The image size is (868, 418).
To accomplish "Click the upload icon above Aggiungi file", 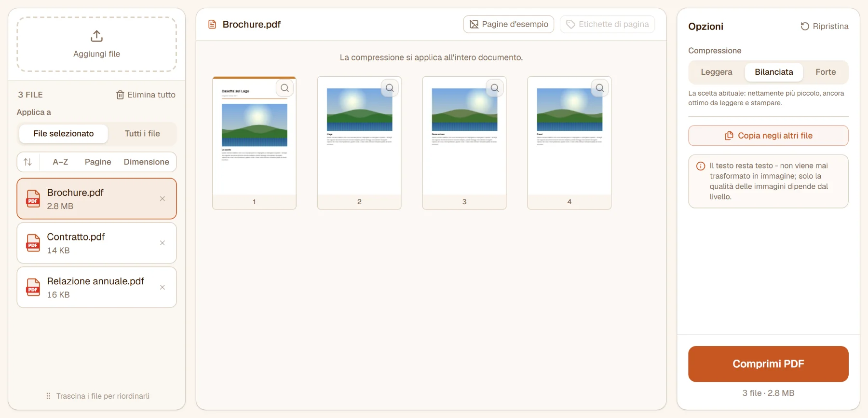I will 96,36.
